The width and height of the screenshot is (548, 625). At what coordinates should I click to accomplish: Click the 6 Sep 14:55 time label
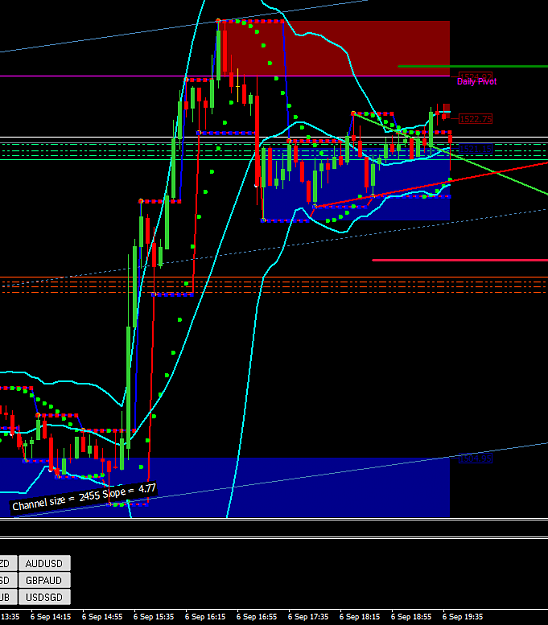coord(102,617)
